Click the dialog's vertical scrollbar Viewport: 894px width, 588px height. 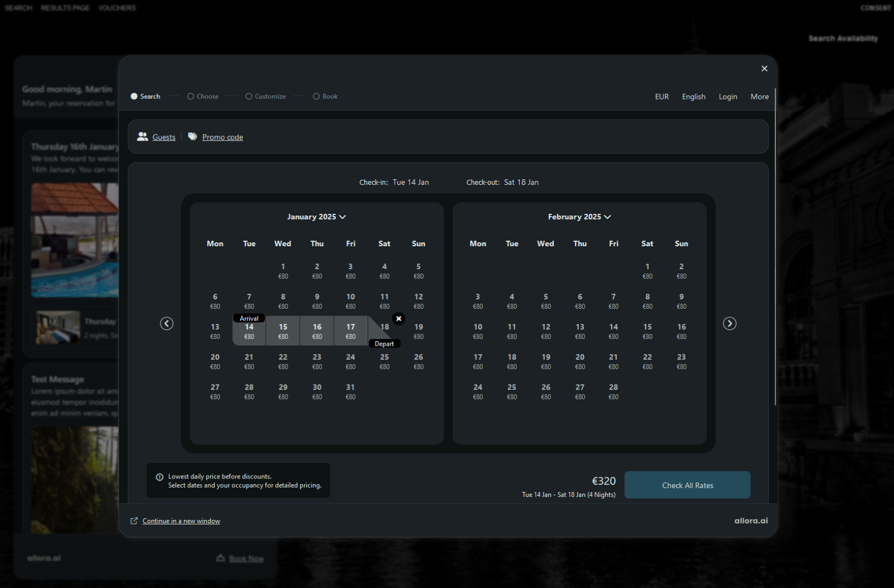coord(776,246)
